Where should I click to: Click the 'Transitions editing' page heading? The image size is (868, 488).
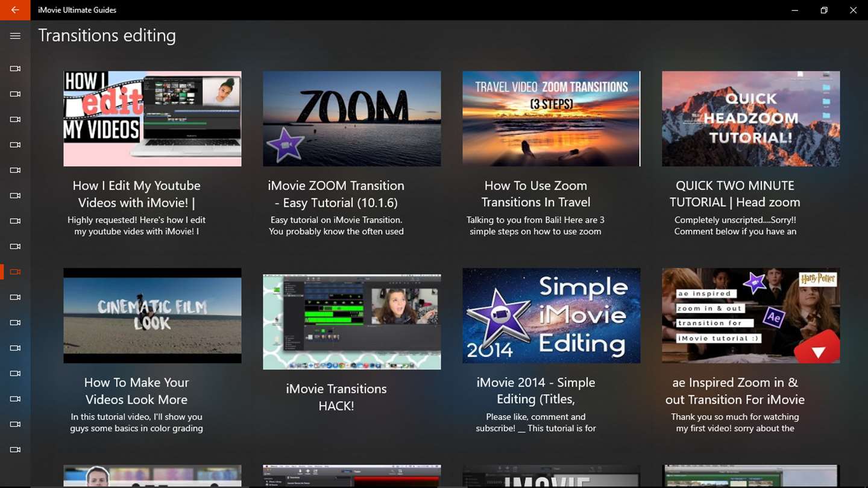(x=107, y=36)
